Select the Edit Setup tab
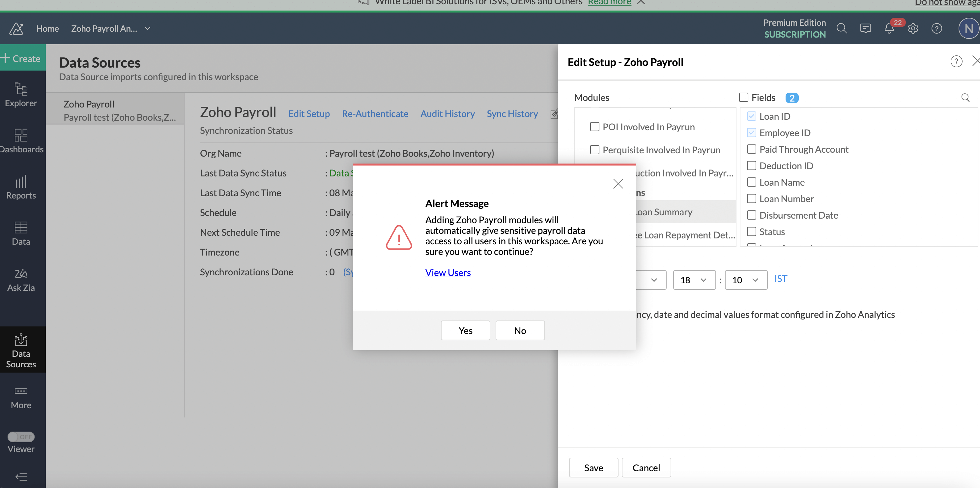Image resolution: width=980 pixels, height=488 pixels. [x=309, y=113]
